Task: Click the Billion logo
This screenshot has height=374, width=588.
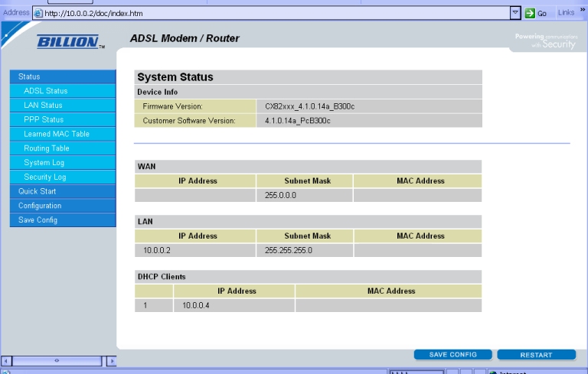Action: pos(70,41)
